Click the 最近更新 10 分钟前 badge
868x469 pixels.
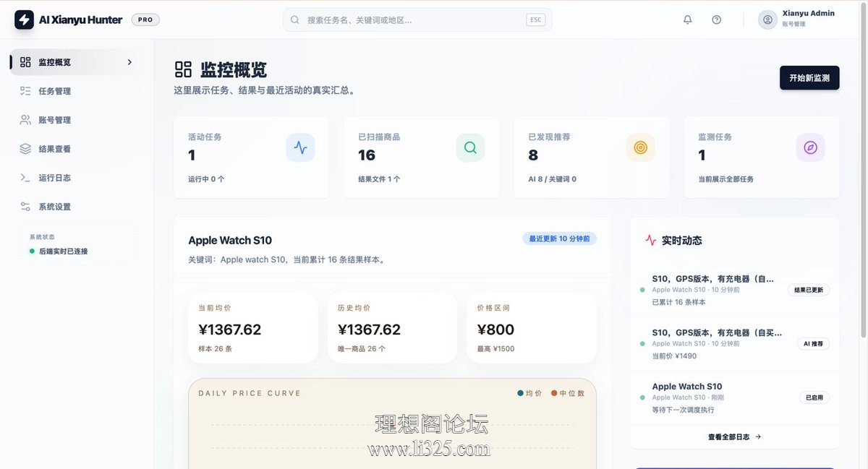pos(560,238)
